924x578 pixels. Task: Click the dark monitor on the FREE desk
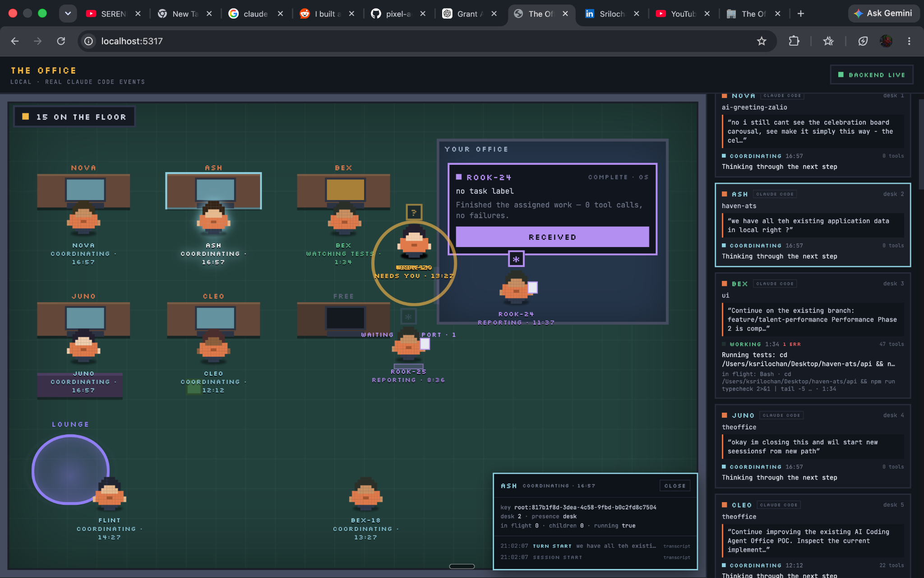(345, 318)
